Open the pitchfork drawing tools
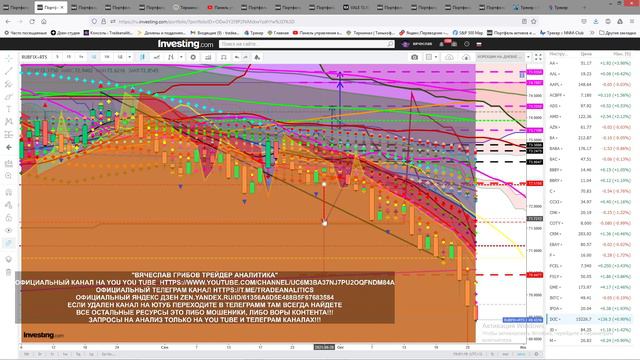Viewport: 640px width, 360px height. 9,84
